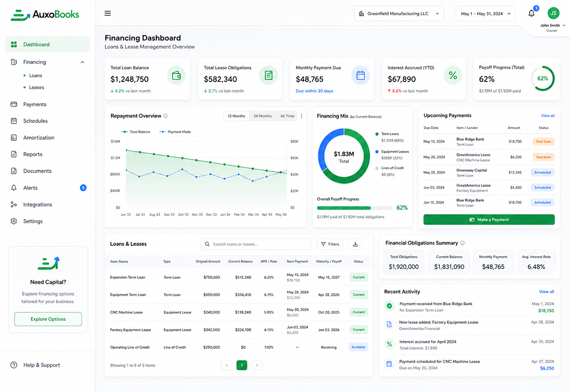The height and width of the screenshot is (392, 570).
Task: Click the new lease added document icon
Action: pos(389,324)
